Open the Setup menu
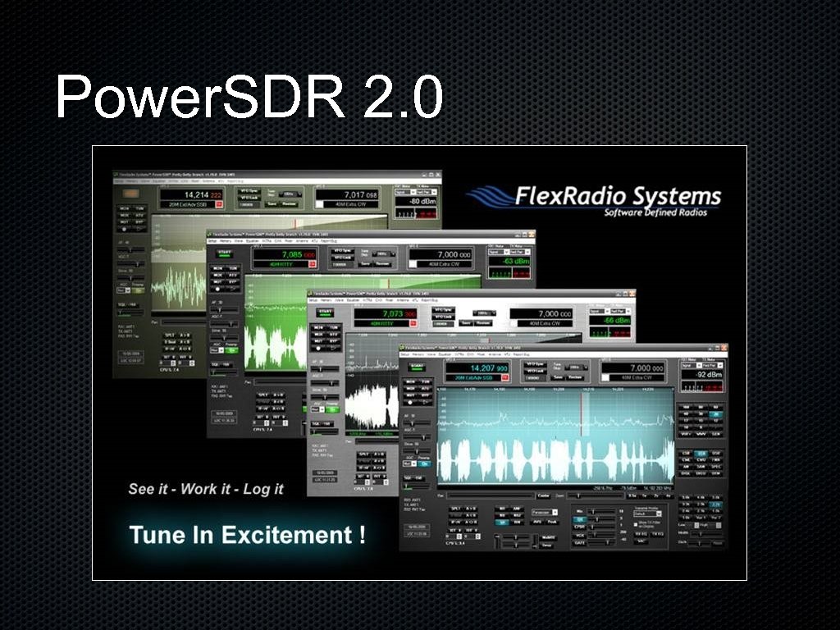 click(404, 354)
